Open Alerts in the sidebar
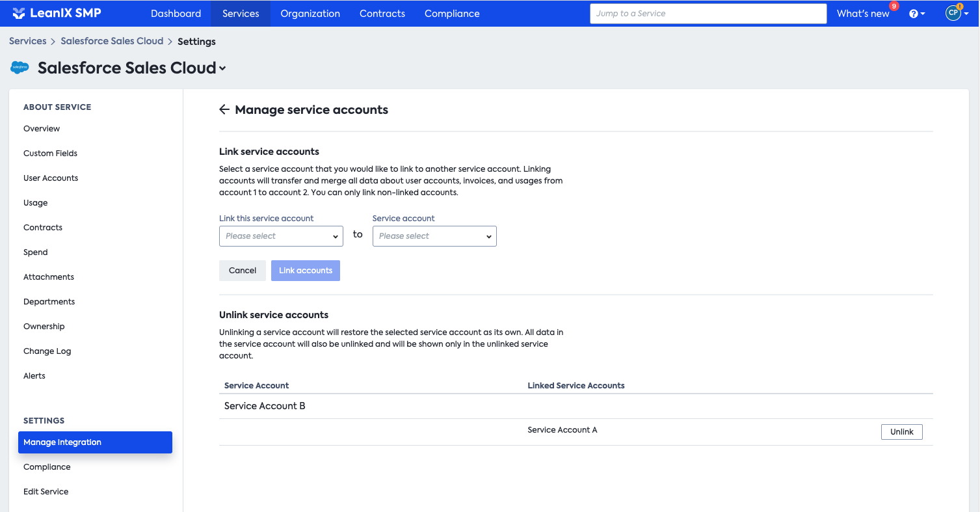Viewport: 980px width, 512px height. coord(34,376)
